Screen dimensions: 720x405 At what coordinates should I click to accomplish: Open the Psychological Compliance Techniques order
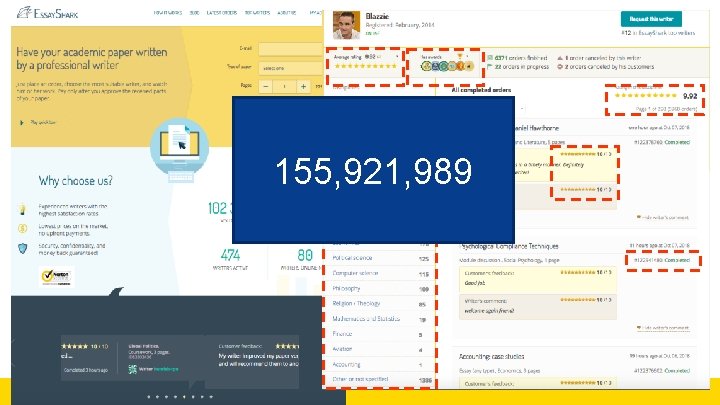pyautogui.click(x=509, y=246)
